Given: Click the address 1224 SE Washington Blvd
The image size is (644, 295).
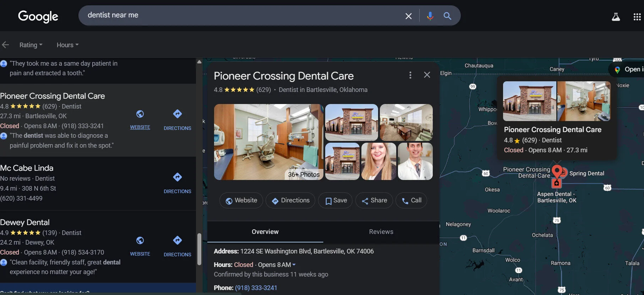Looking at the screenshot, I should (307, 251).
